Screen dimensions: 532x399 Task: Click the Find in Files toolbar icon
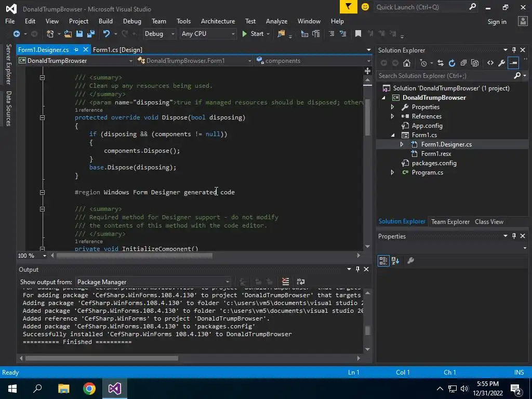pos(281,34)
